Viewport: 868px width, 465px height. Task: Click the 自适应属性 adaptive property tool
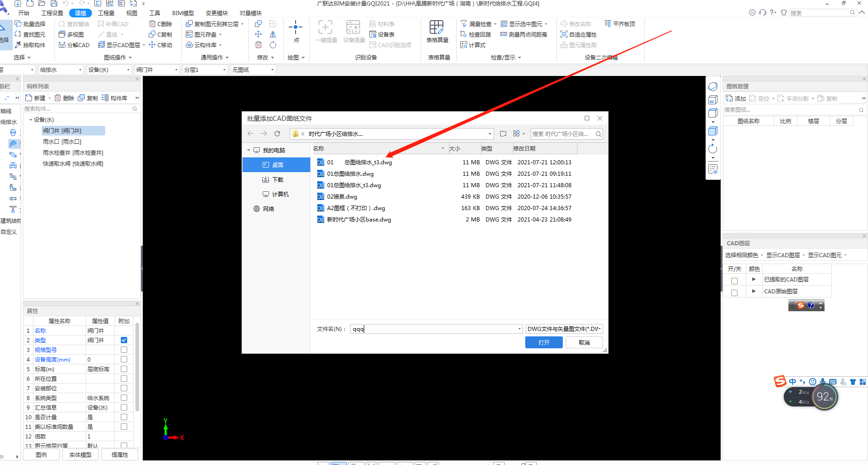[578, 34]
